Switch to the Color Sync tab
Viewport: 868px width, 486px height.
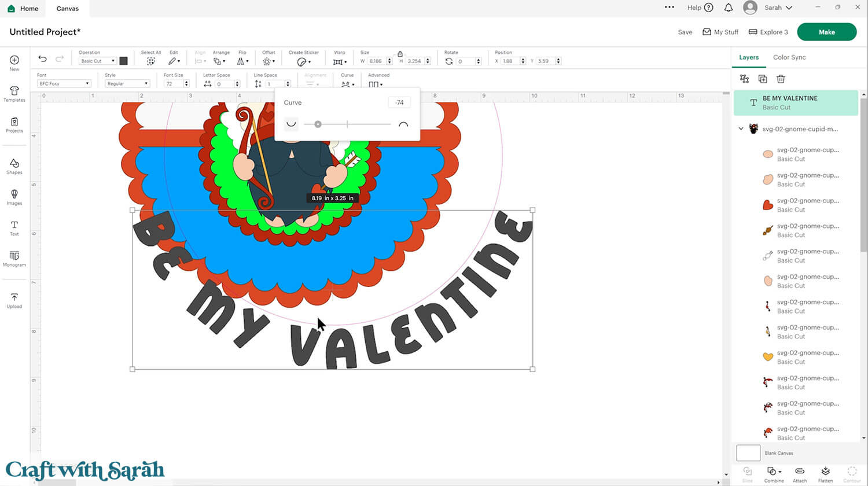[789, 57]
